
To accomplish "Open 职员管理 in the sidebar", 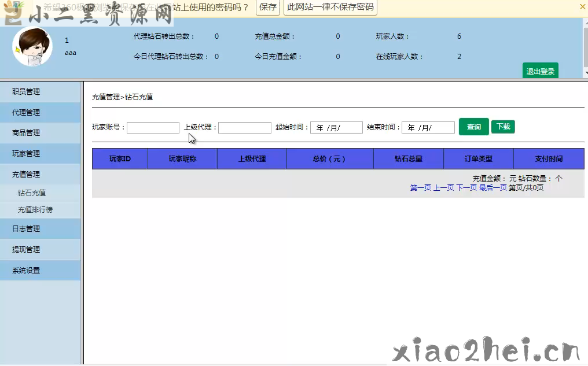I will point(41,92).
